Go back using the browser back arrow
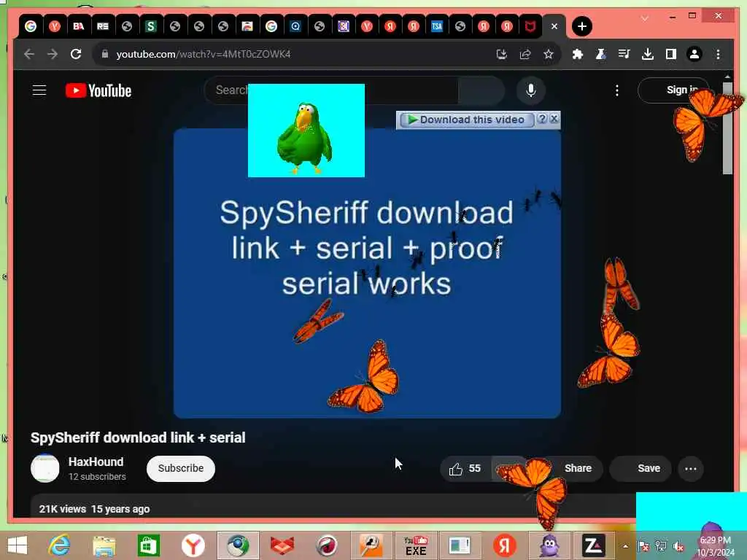 [29, 54]
